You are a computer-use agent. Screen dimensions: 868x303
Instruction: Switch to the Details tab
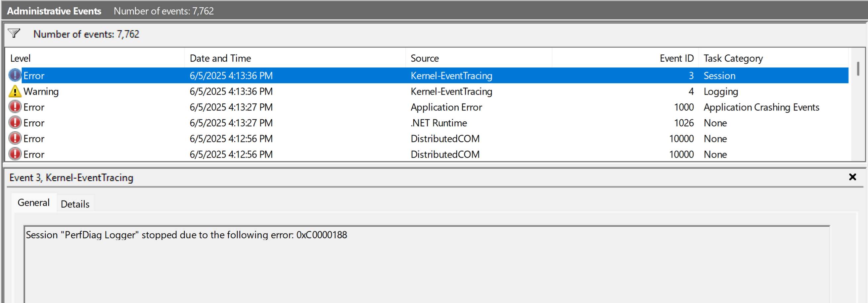click(75, 204)
